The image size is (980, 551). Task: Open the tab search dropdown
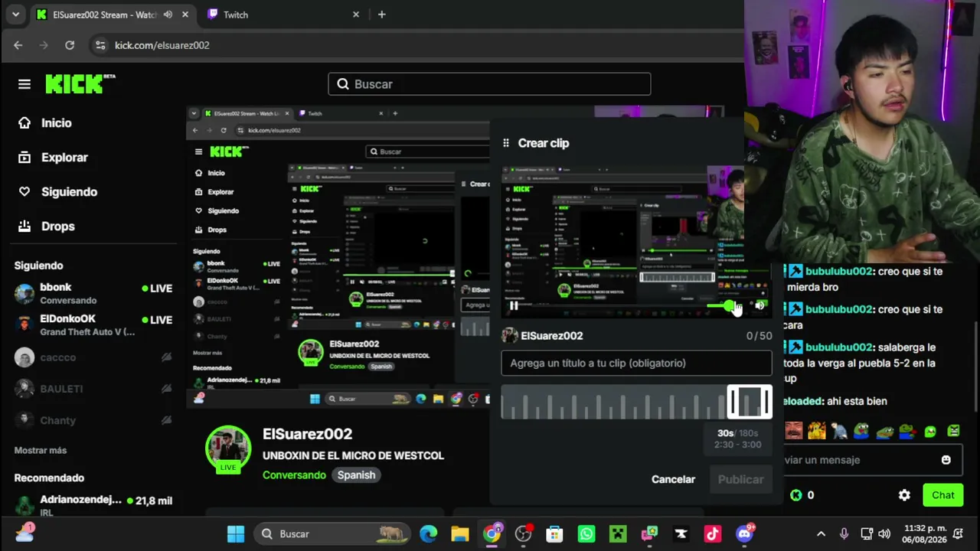15,15
